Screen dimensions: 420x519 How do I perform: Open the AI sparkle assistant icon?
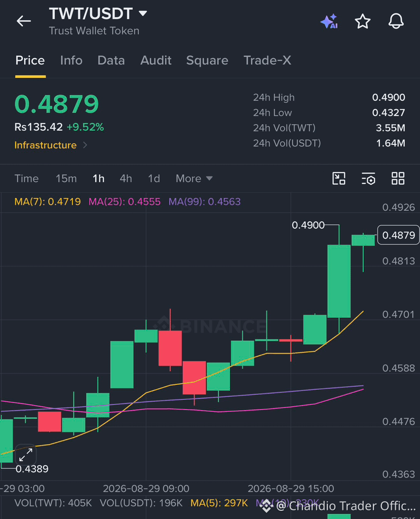329,21
